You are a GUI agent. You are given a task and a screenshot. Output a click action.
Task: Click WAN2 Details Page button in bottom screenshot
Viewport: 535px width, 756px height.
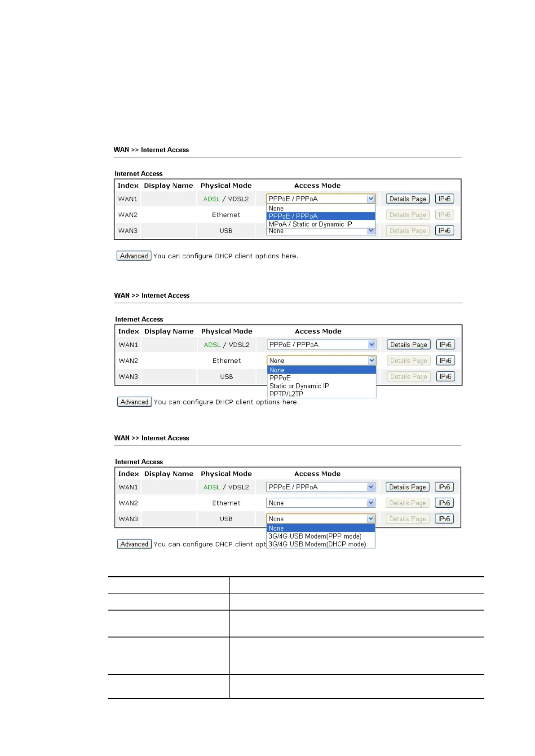407,503
